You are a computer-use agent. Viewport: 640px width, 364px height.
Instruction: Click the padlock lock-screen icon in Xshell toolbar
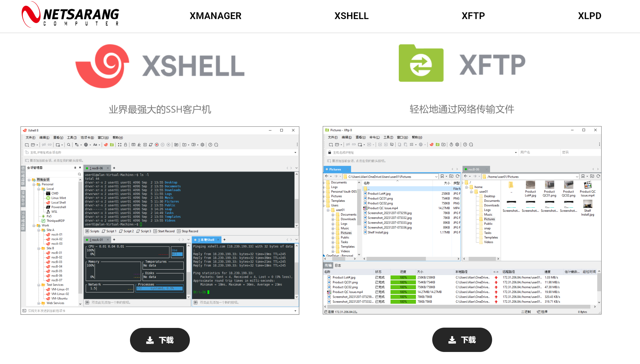[x=126, y=145]
